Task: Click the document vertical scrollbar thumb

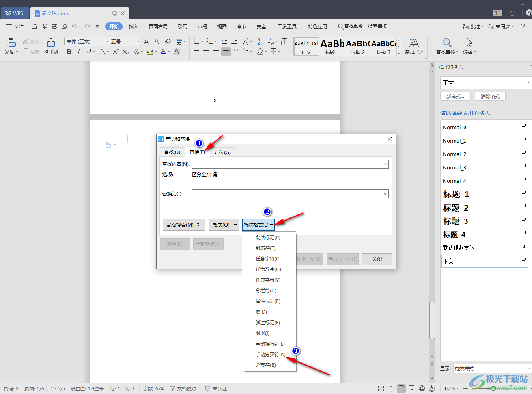Action: [x=432, y=320]
